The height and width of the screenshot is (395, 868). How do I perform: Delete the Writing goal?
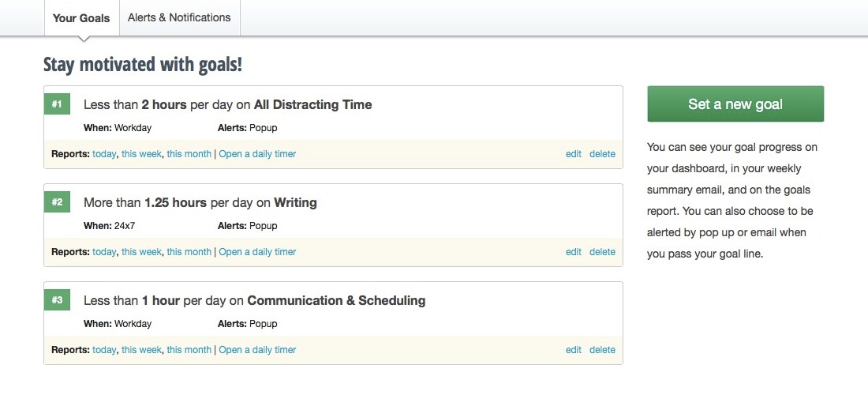[602, 252]
